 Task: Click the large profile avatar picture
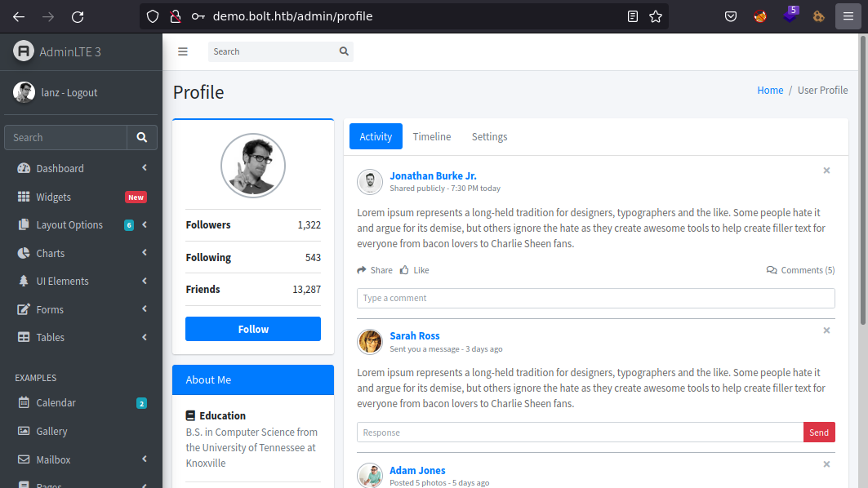pos(253,166)
